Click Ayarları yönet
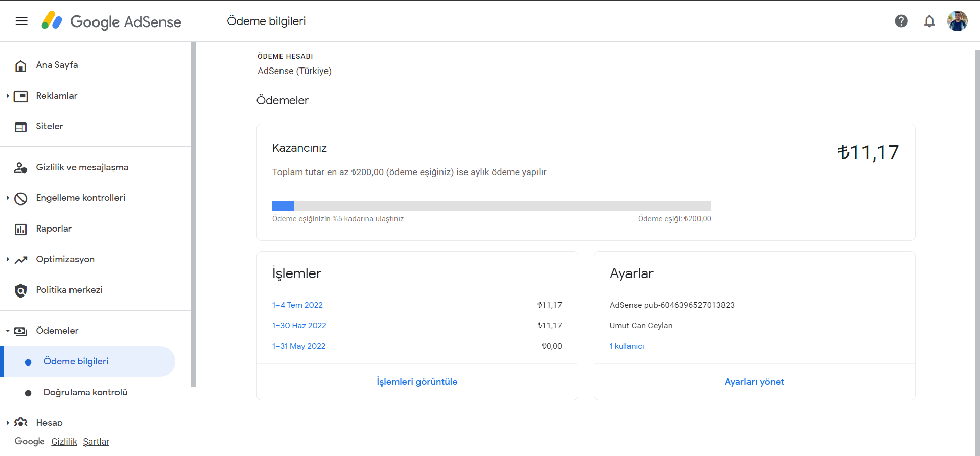 tap(754, 382)
